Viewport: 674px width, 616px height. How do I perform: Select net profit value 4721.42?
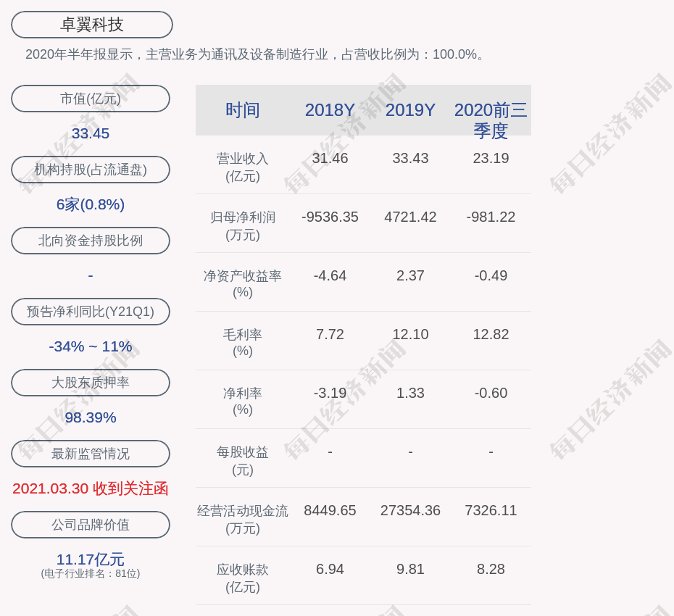tap(410, 217)
